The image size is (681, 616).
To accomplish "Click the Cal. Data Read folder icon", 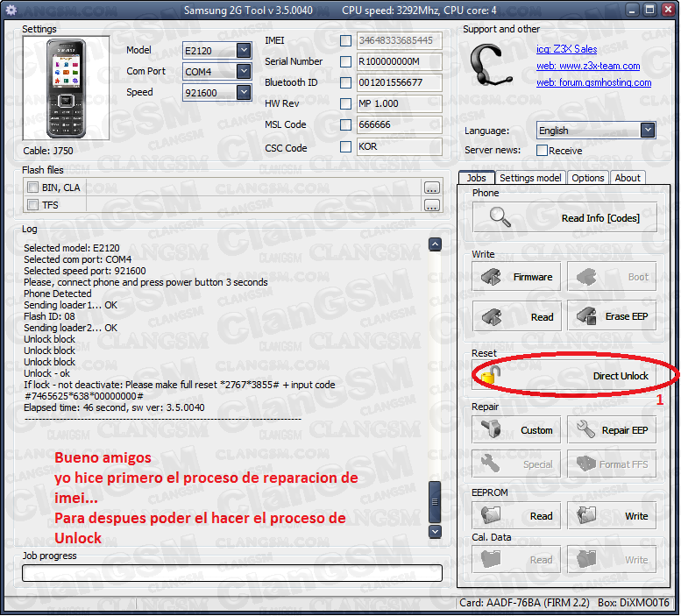I will [491, 559].
